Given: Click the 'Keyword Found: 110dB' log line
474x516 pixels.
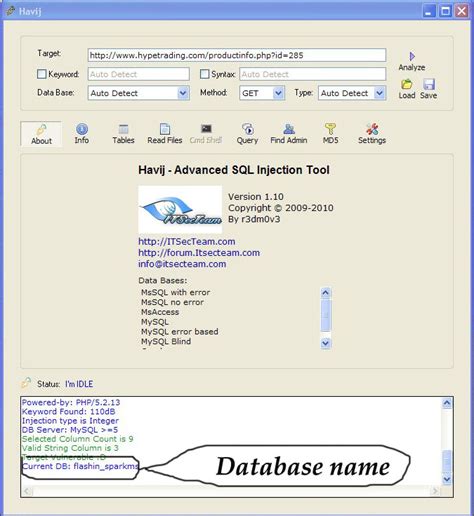Looking at the screenshot, I should (x=68, y=412).
